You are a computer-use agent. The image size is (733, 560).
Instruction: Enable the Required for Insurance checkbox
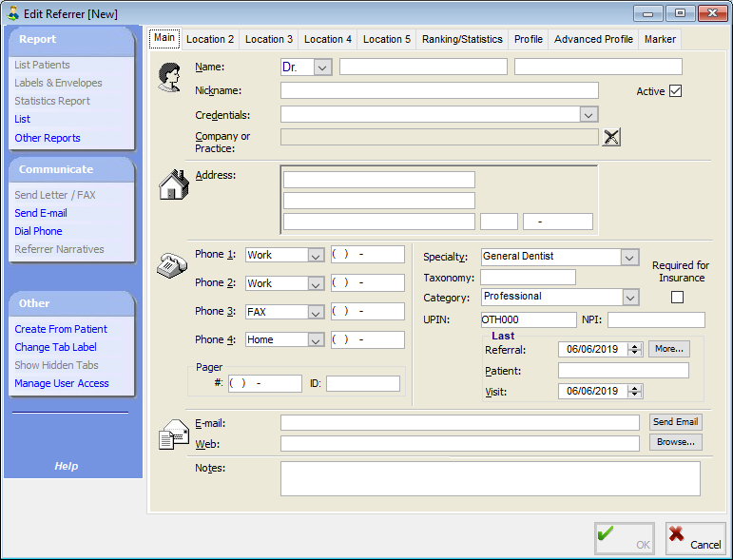677,298
